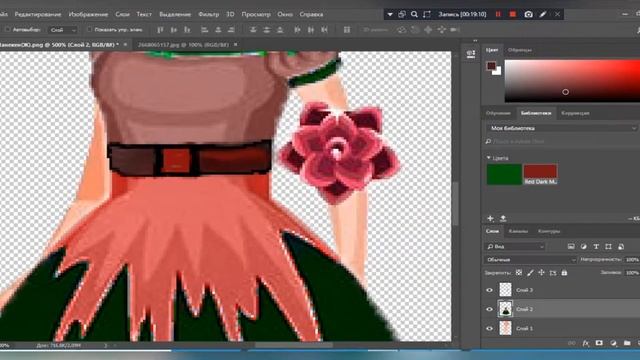Click the 3D pan mode icon

coord(428,30)
